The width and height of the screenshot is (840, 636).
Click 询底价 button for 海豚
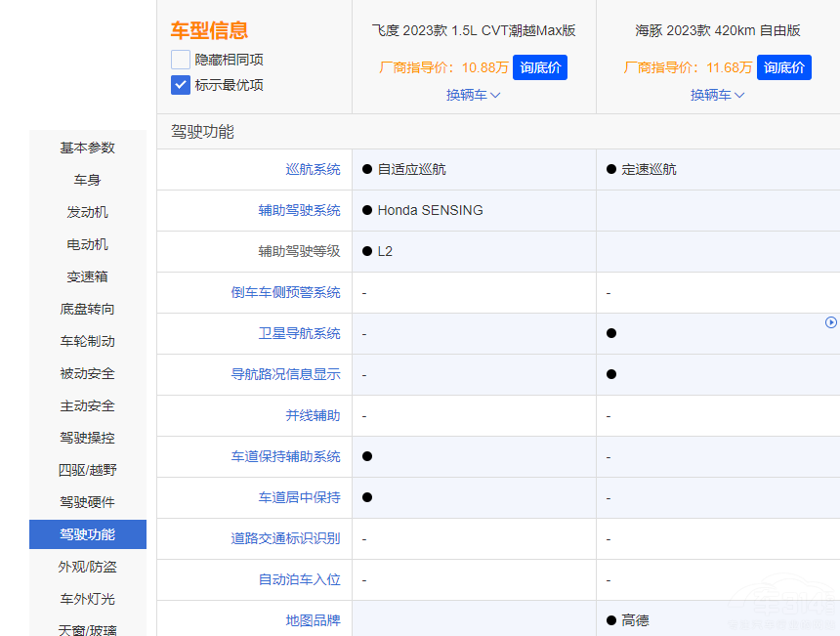point(783,67)
